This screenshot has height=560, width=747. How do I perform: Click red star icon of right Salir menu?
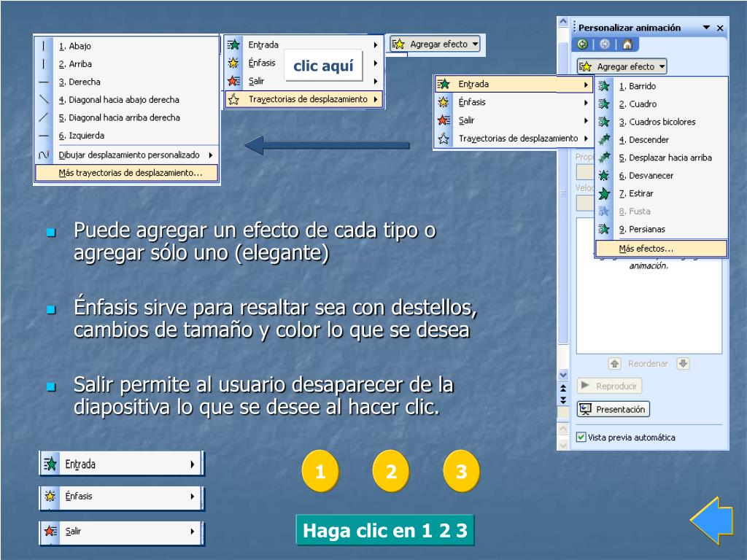click(x=444, y=120)
